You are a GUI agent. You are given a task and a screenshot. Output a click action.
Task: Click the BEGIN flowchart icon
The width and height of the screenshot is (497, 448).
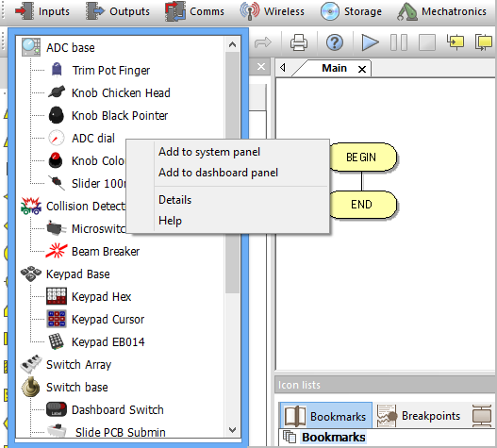pos(362,158)
